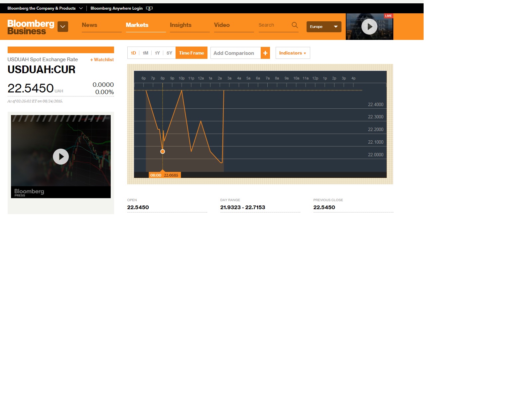Click the 22.5450 current price value
This screenshot has width=532, height=399.
click(x=31, y=88)
